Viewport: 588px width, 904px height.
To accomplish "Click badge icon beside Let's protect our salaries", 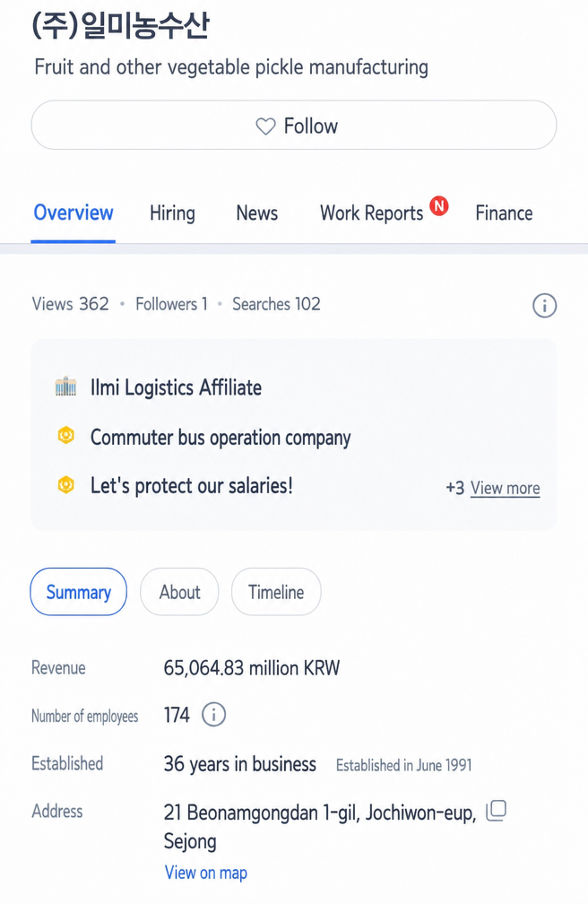I will [65, 485].
